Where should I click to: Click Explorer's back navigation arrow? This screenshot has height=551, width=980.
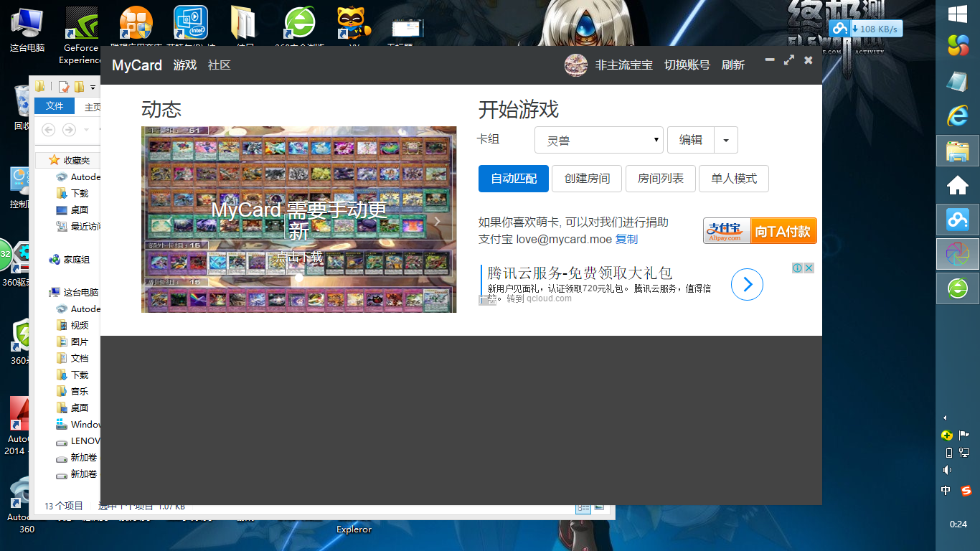[48, 130]
